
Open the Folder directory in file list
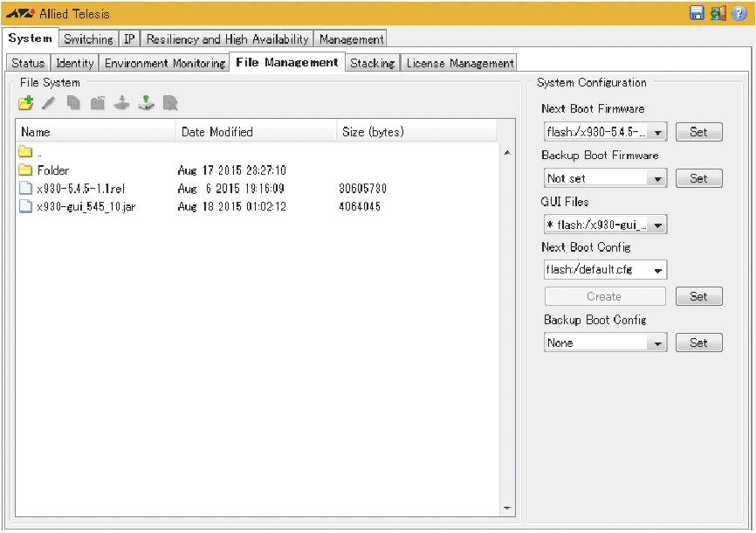pos(52,170)
